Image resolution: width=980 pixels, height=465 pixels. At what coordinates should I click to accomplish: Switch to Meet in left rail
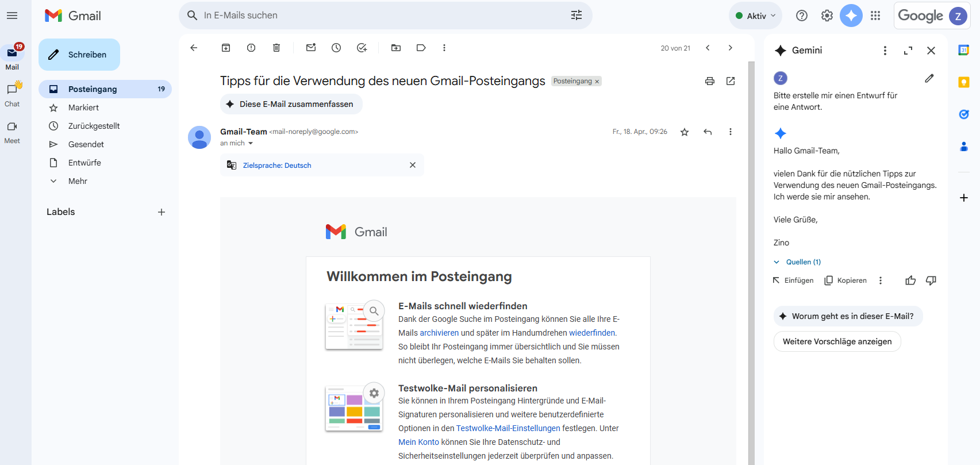(x=12, y=132)
